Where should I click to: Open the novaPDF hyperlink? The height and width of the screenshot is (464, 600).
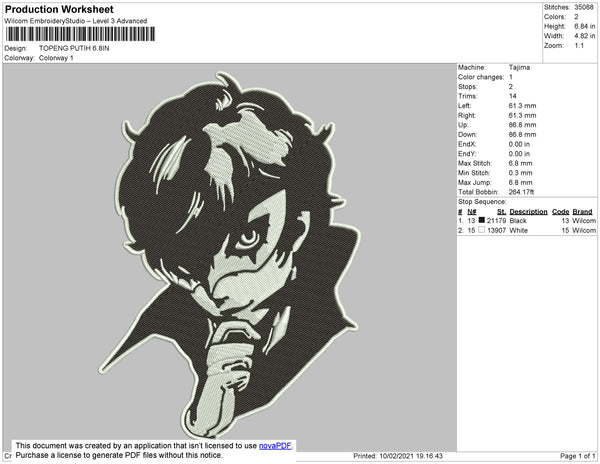275,446
